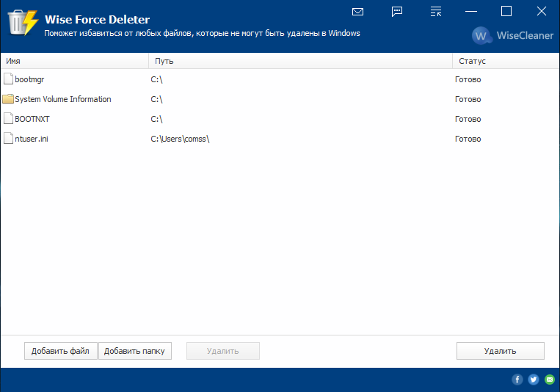
Task: Click the Готово status of System Volume Information
Action: point(468,99)
